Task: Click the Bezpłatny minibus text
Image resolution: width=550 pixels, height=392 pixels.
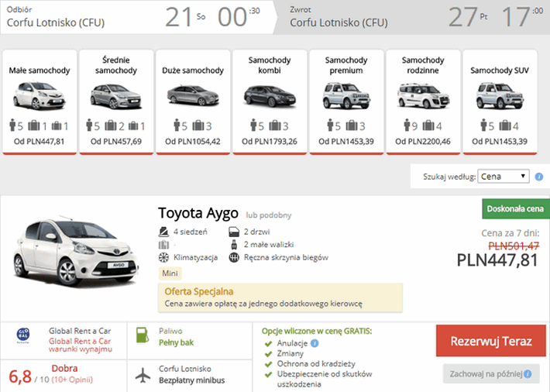Action: coord(192,380)
